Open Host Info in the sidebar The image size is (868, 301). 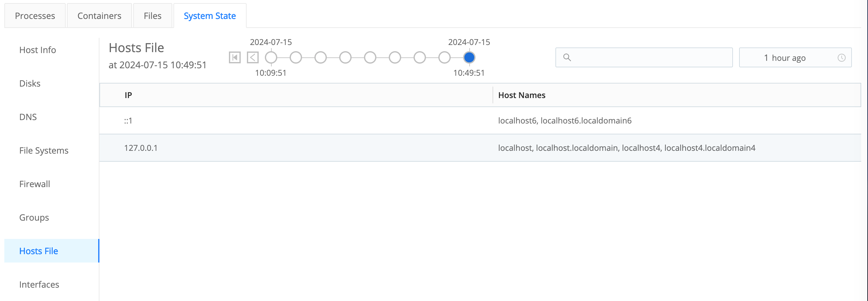pos(37,50)
